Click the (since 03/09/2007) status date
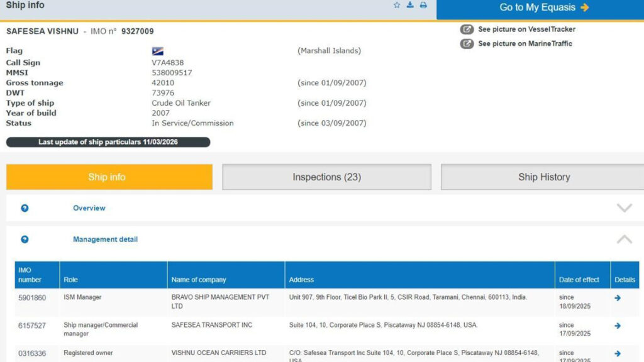 point(332,123)
